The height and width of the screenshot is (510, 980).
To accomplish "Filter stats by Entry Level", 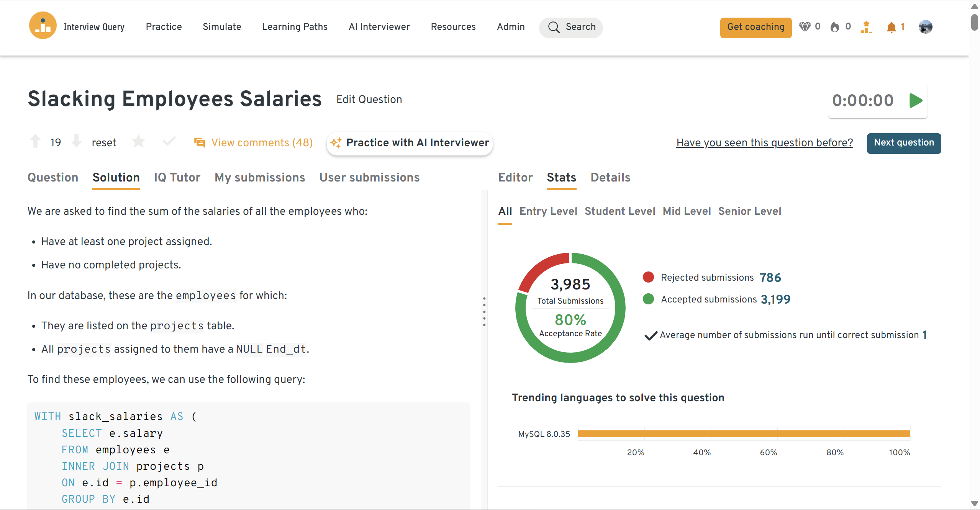I will [x=548, y=211].
